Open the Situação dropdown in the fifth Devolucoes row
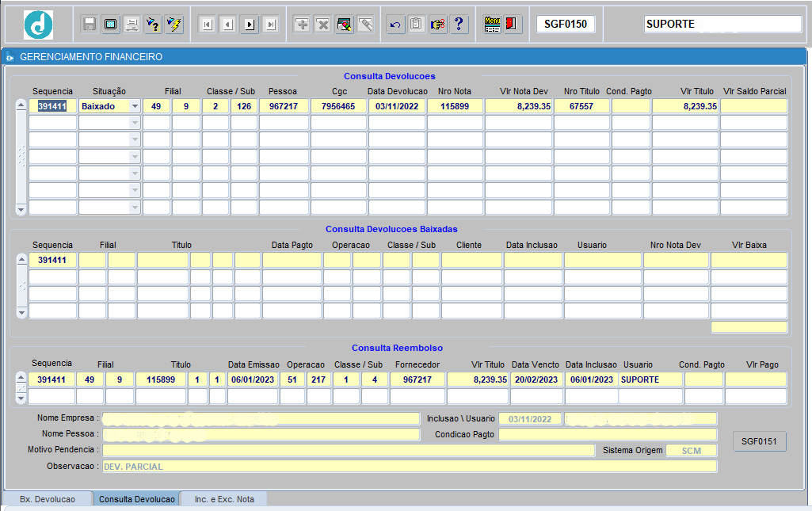 pos(135,174)
